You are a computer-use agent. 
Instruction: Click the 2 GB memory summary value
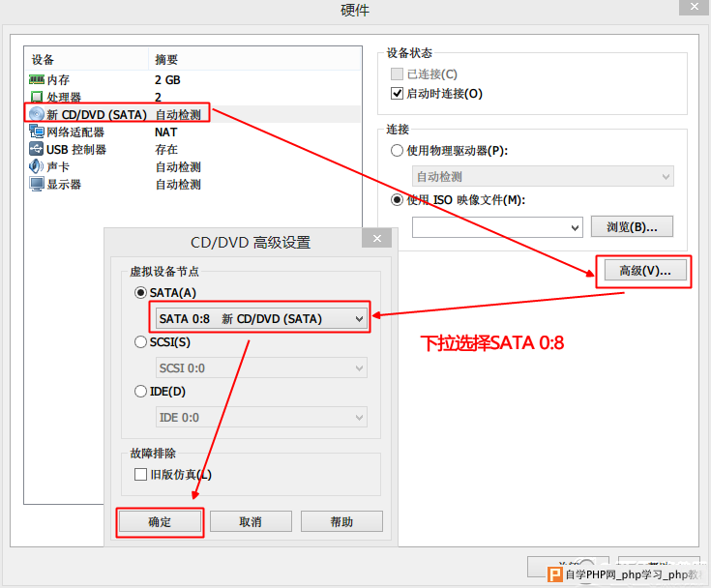pos(167,80)
